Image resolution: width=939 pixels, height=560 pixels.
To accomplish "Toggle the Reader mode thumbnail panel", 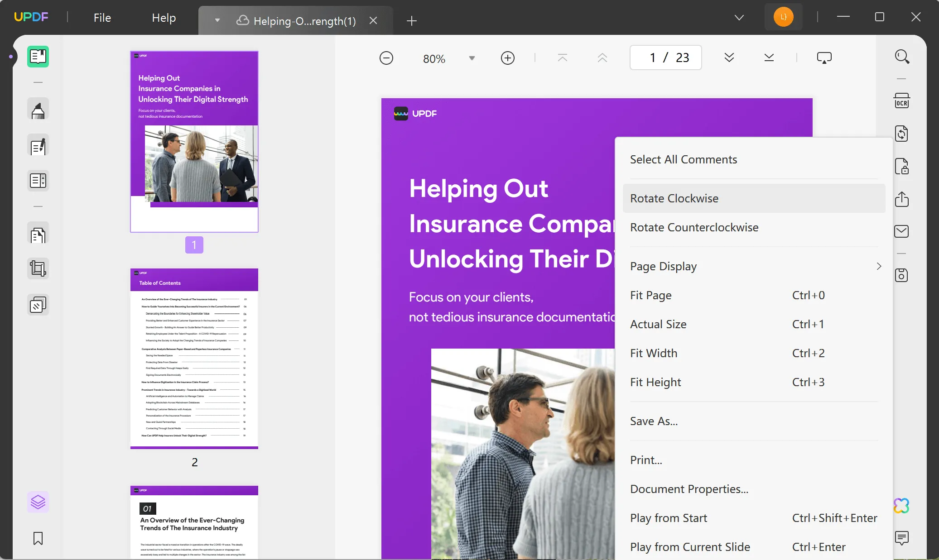I will coord(38,57).
